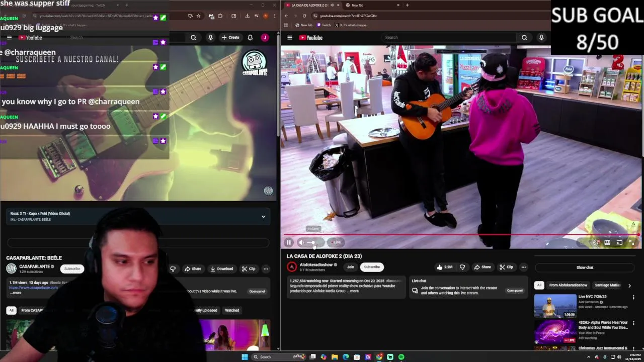This screenshot has width=644, height=362.
Task: Like the Alofoke stream (2.2M)
Action: pyautogui.click(x=444, y=267)
